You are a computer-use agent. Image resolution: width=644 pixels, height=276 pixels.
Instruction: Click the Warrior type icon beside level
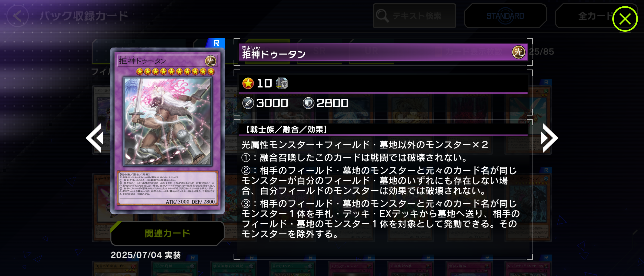[x=282, y=83]
